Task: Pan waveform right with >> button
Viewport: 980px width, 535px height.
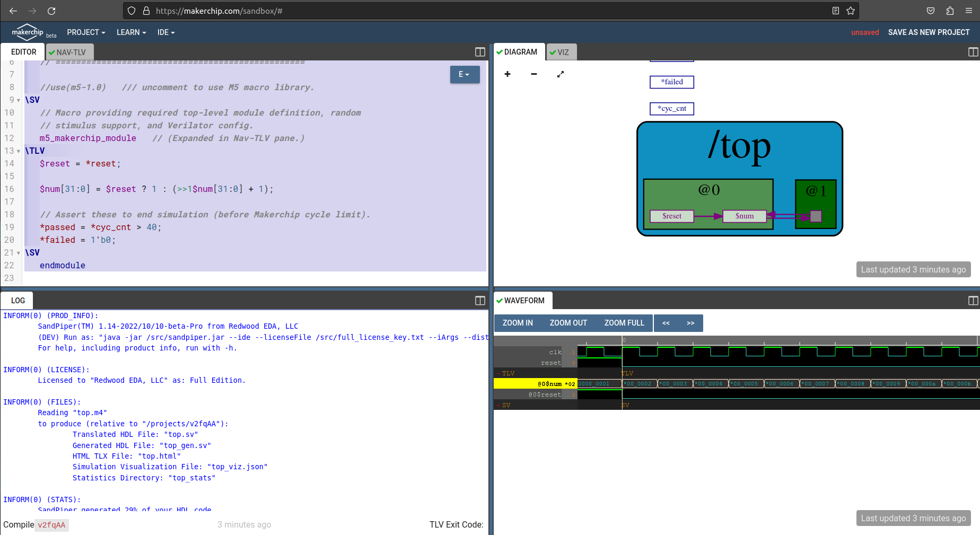Action: [690, 323]
